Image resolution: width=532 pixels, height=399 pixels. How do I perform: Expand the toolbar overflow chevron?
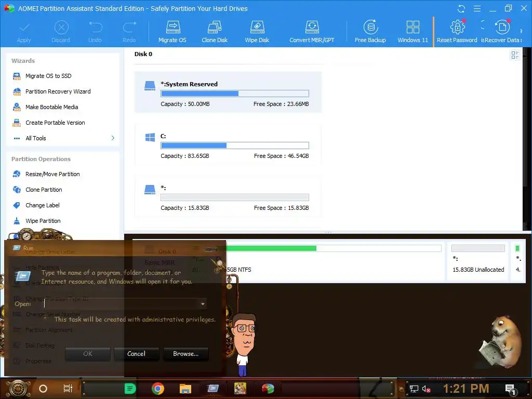coord(522,31)
